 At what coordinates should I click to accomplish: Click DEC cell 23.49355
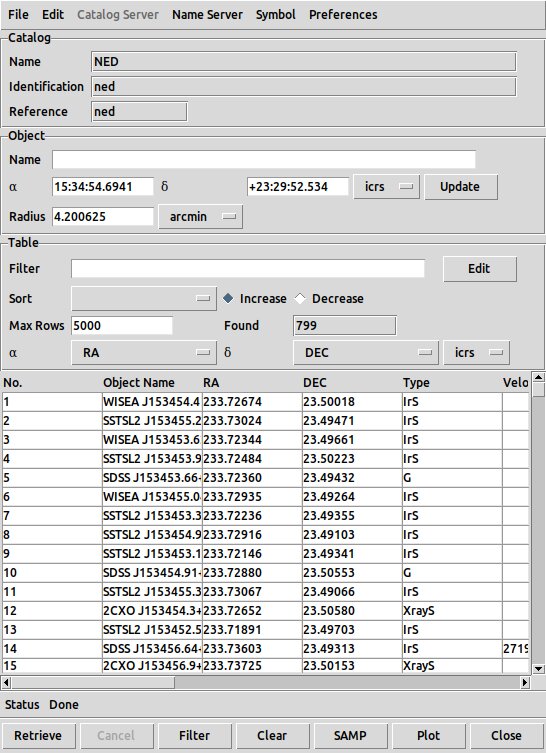click(352, 516)
